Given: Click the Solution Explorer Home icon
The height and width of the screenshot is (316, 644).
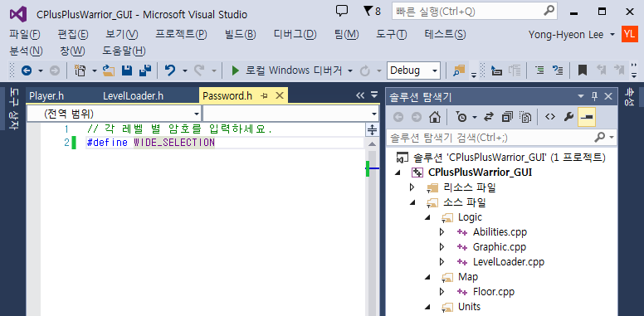Looking at the screenshot, I should 435,117.
